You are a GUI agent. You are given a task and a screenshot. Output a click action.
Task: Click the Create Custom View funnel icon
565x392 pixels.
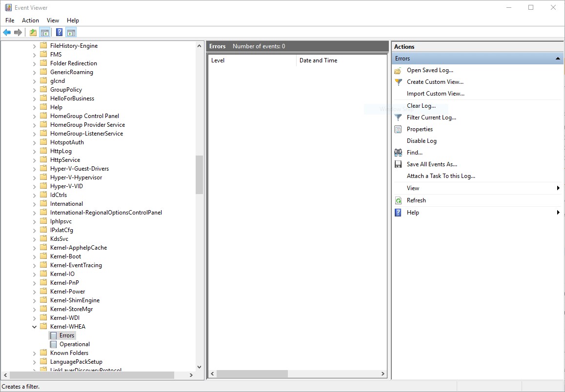tap(398, 82)
